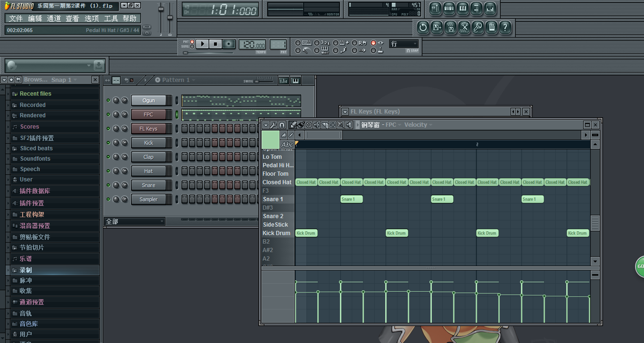Click the Abc note labels button
Image resolution: width=644 pixels, height=343 pixels.
(287, 145)
